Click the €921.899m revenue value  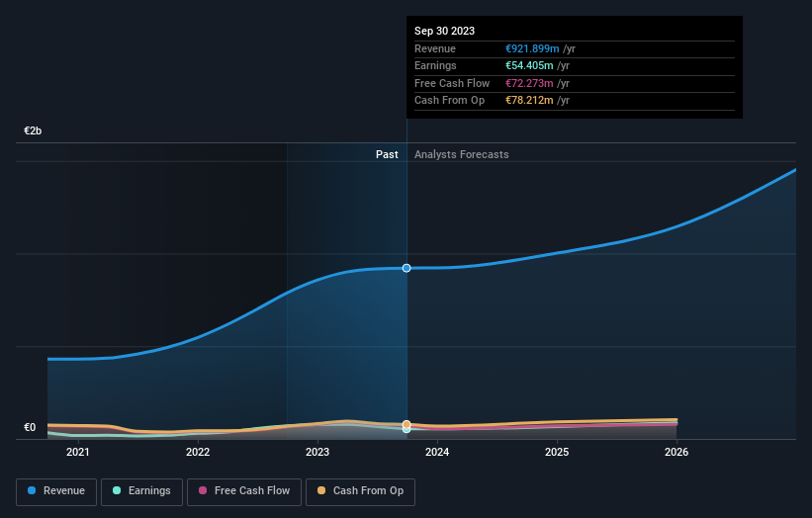point(532,48)
